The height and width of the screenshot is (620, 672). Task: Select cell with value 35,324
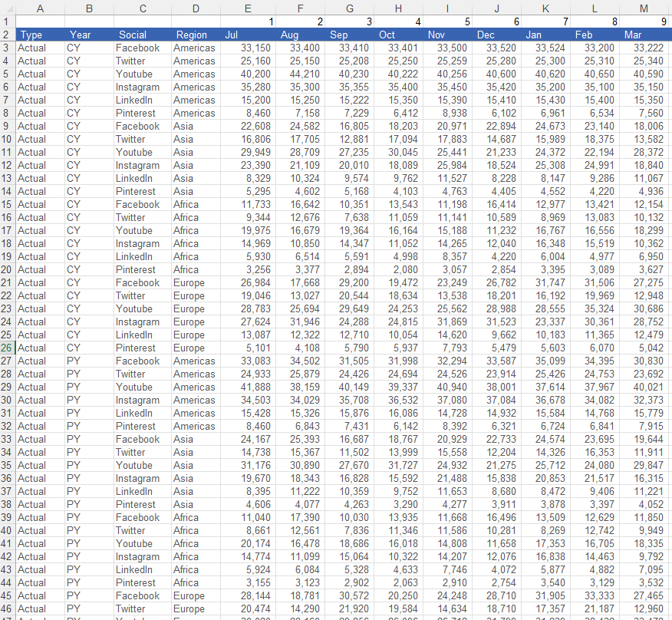(x=595, y=308)
